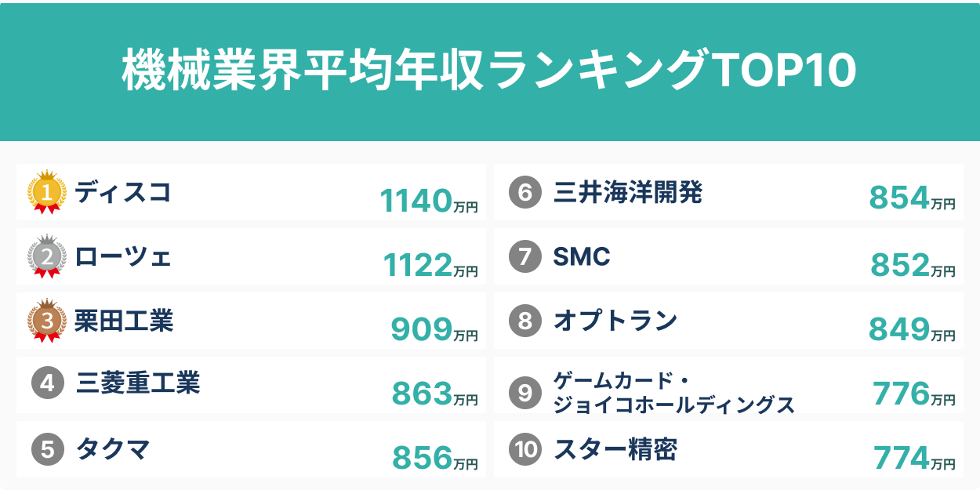The height and width of the screenshot is (490, 980).
Task: Select the スター精密 entry
Action: 728,449
